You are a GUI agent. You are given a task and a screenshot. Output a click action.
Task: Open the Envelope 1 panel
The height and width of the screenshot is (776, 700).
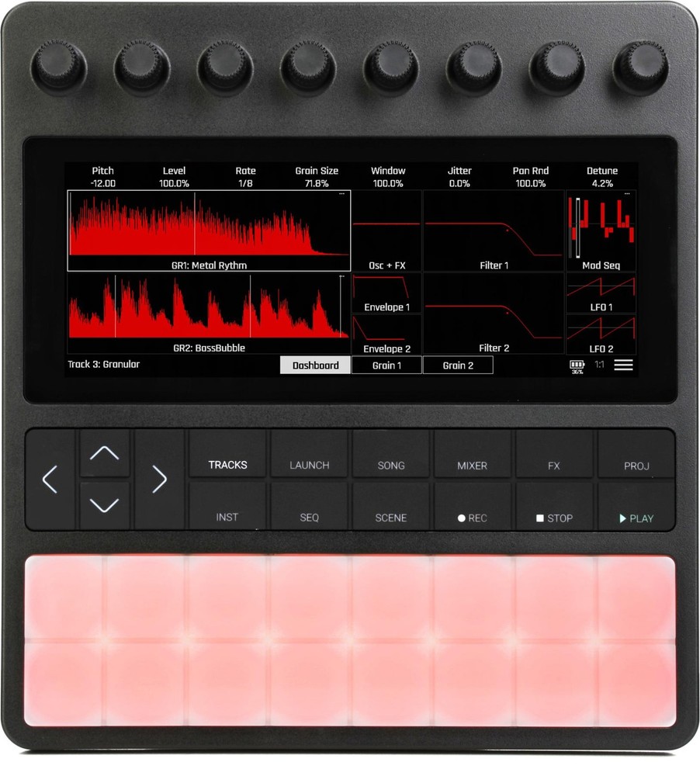386,294
